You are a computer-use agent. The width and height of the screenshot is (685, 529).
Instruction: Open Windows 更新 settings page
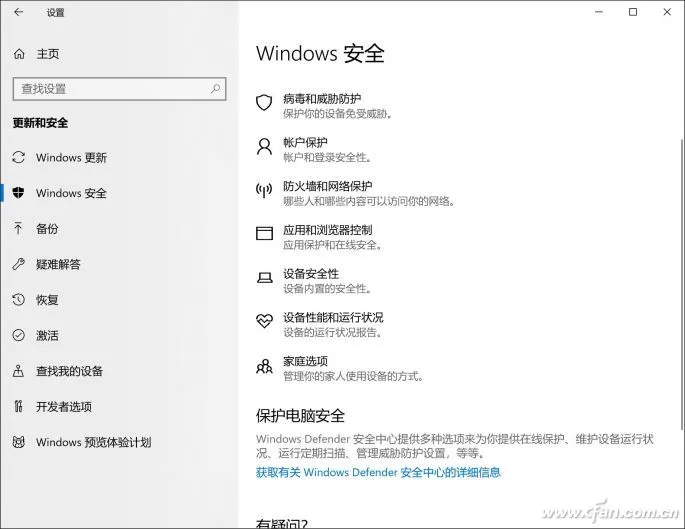71,157
